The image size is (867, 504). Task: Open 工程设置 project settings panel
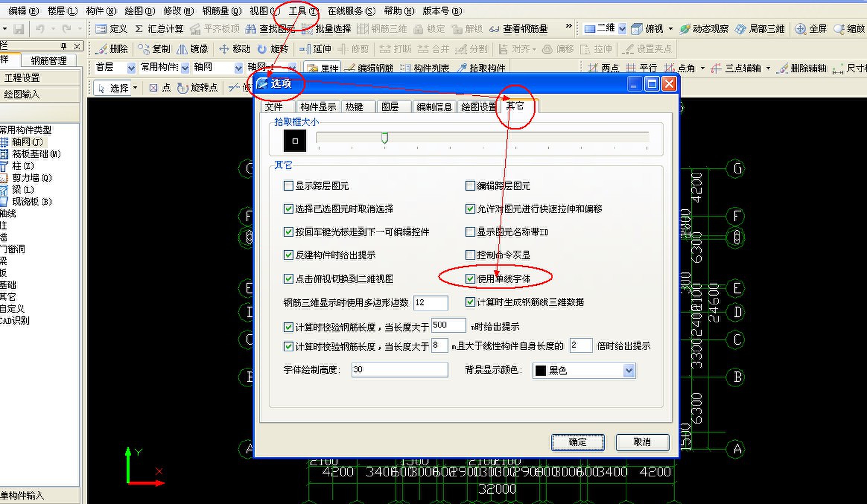pyautogui.click(x=39, y=78)
